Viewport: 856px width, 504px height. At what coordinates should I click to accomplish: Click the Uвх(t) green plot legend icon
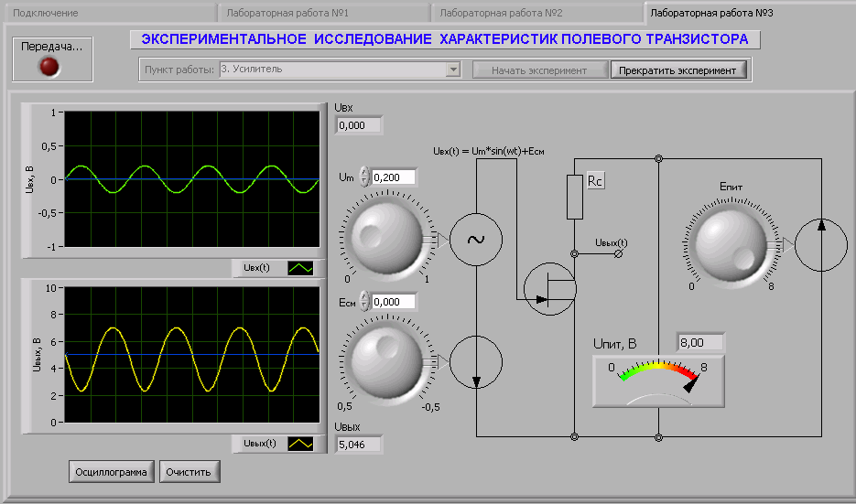pyautogui.click(x=300, y=268)
